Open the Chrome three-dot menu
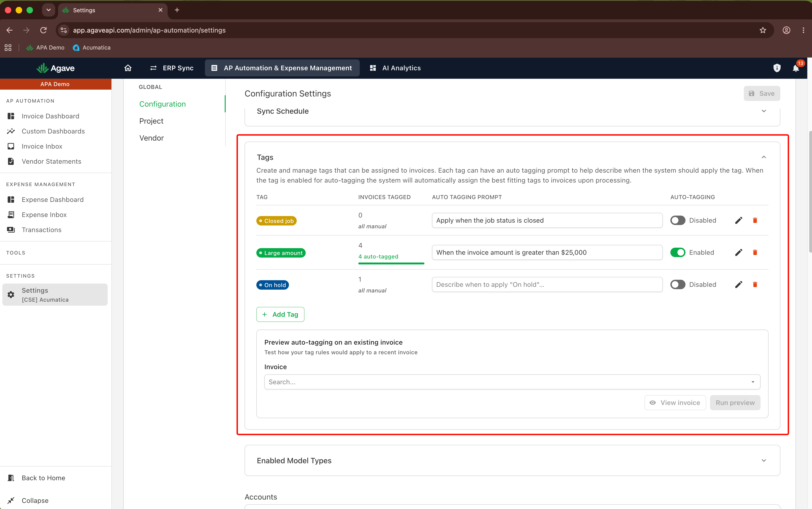The width and height of the screenshot is (812, 509). click(804, 30)
